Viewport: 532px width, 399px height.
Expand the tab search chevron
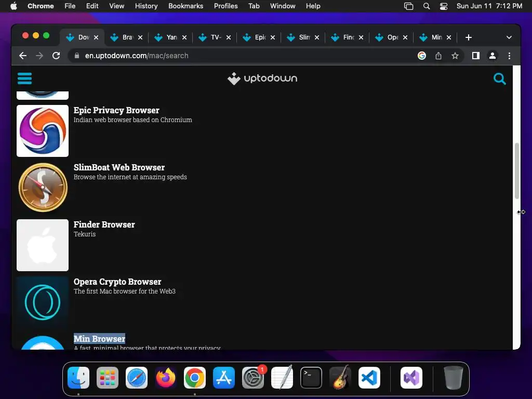pos(509,37)
